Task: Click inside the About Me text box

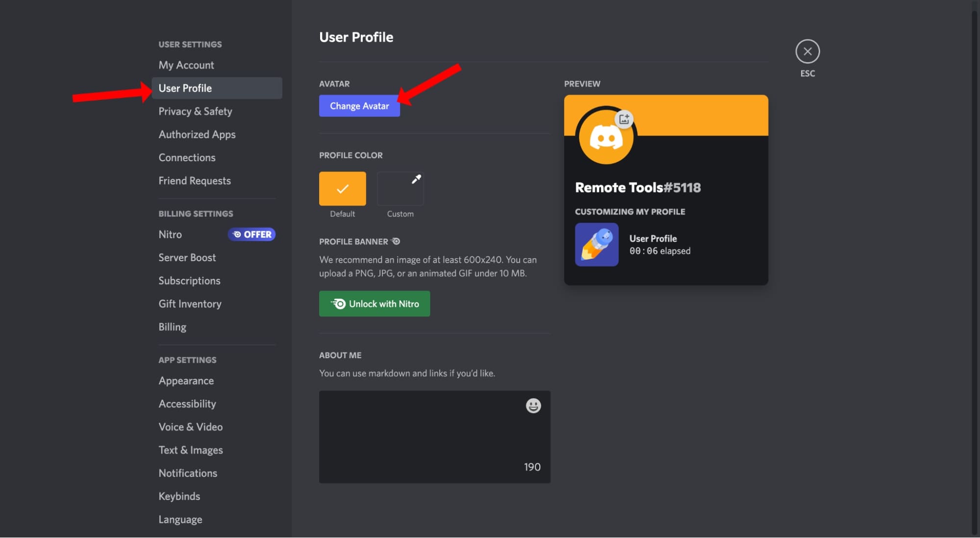Action: (434, 437)
